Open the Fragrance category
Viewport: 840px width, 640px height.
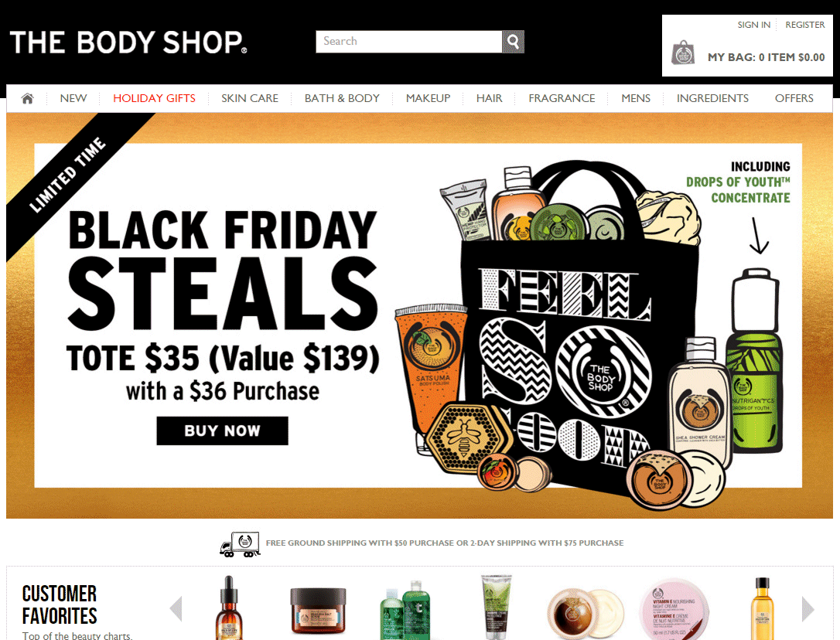(x=562, y=98)
